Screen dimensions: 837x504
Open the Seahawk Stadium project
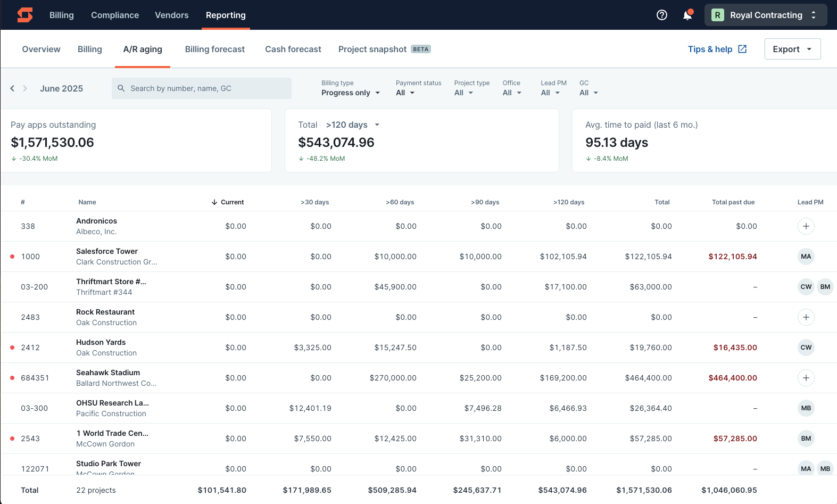108,373
